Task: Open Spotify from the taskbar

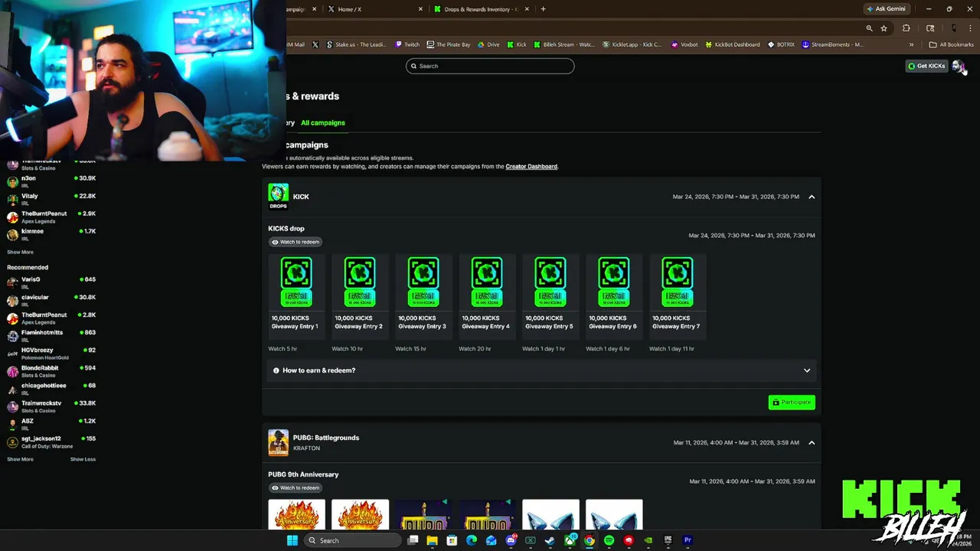Action: click(x=609, y=540)
